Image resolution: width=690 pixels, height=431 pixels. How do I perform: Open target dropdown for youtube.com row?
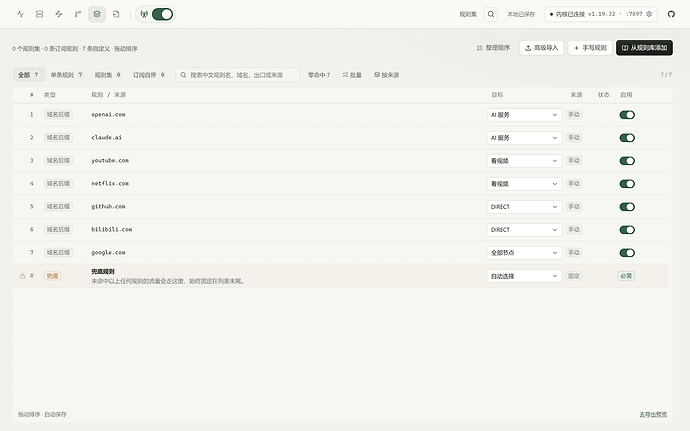[x=524, y=161]
